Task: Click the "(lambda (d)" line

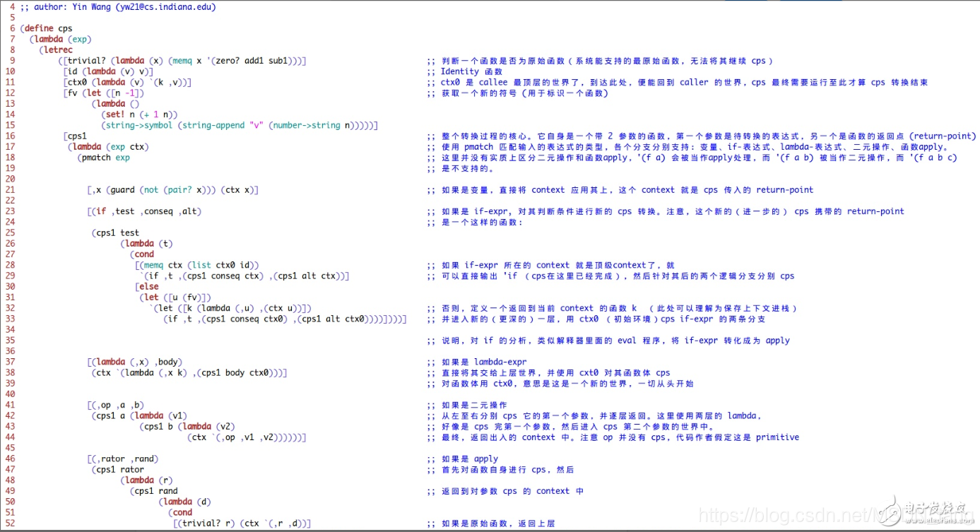Action: click(184, 502)
